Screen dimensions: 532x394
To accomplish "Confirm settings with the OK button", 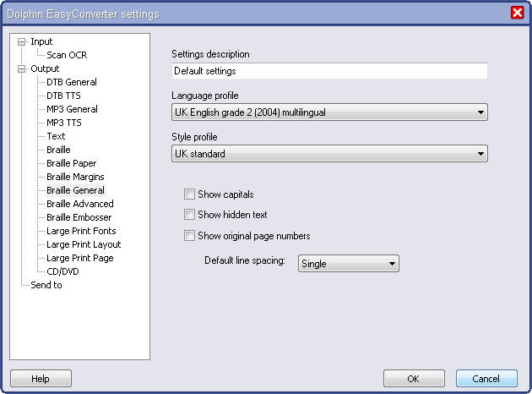I will (x=414, y=379).
